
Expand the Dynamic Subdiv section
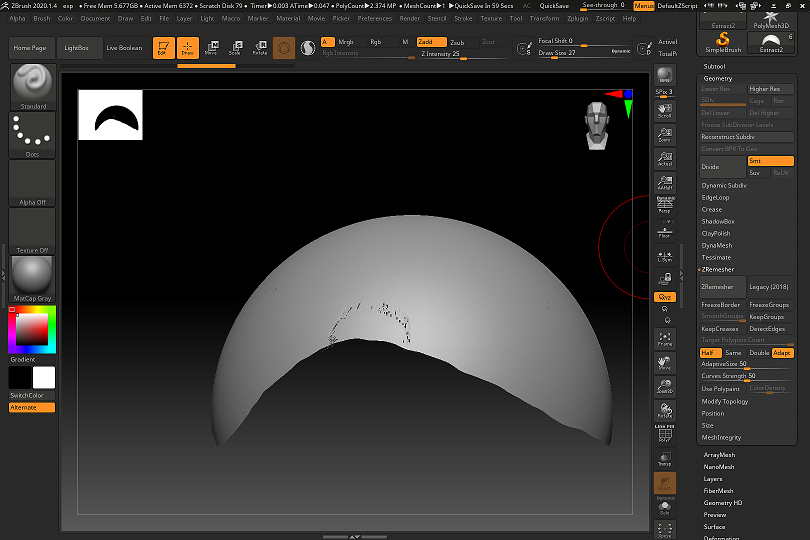(724, 185)
